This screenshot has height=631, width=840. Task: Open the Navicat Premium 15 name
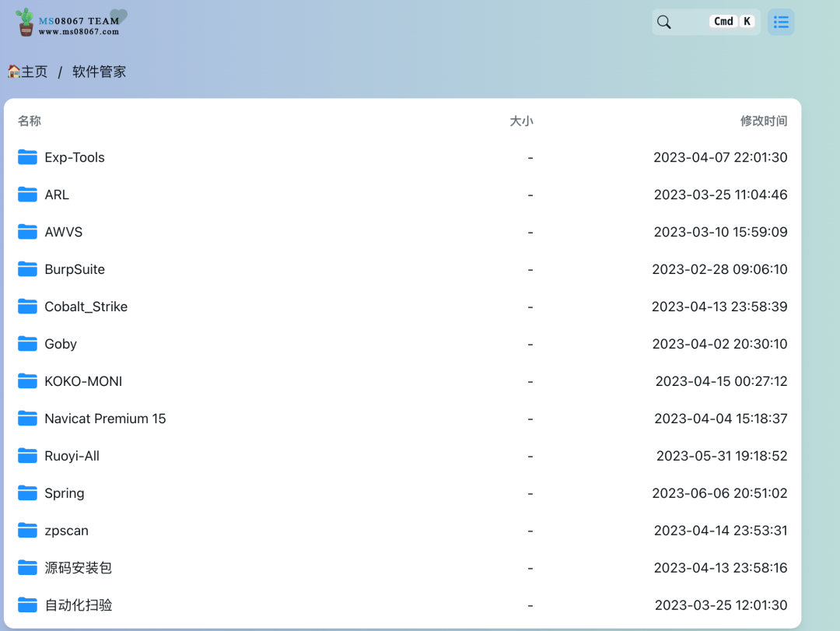click(x=105, y=418)
